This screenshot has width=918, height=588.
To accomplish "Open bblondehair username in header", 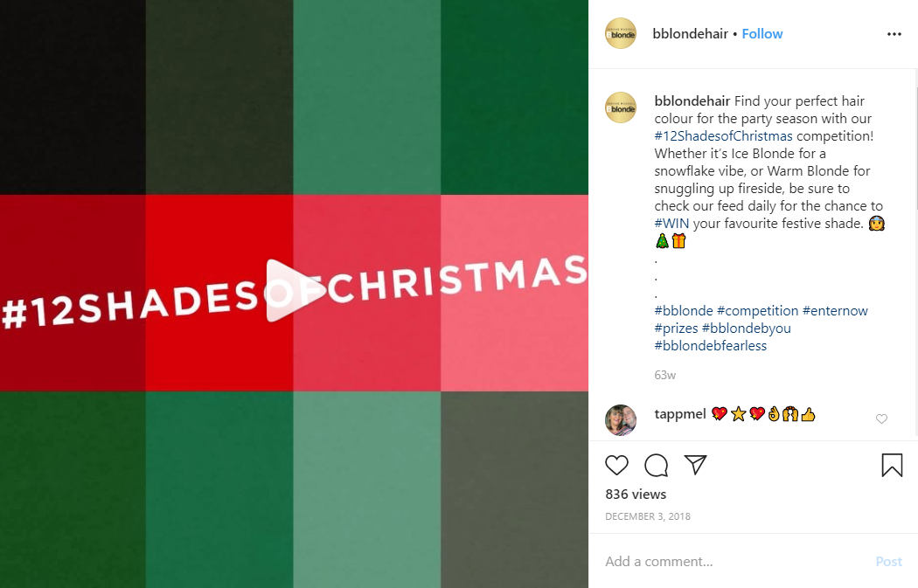I will (x=691, y=34).
